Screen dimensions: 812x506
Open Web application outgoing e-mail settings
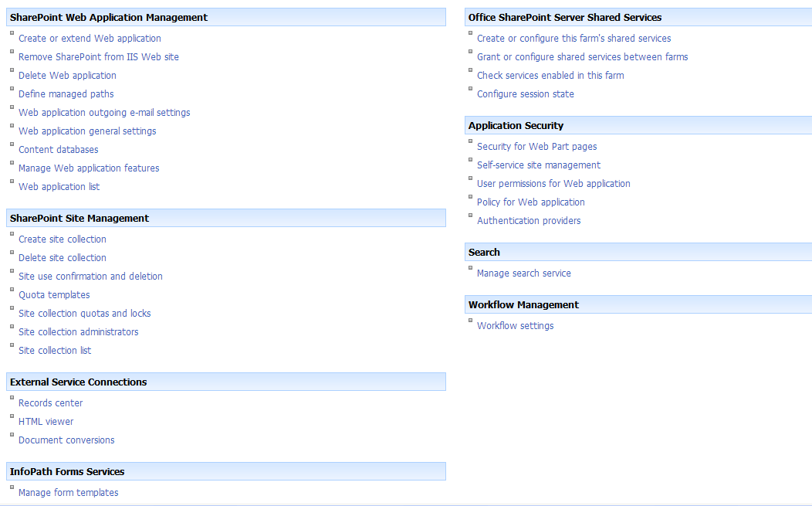click(x=104, y=113)
